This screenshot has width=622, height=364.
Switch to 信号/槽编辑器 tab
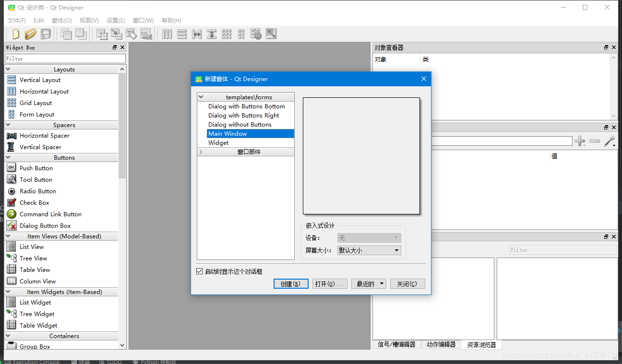396,345
